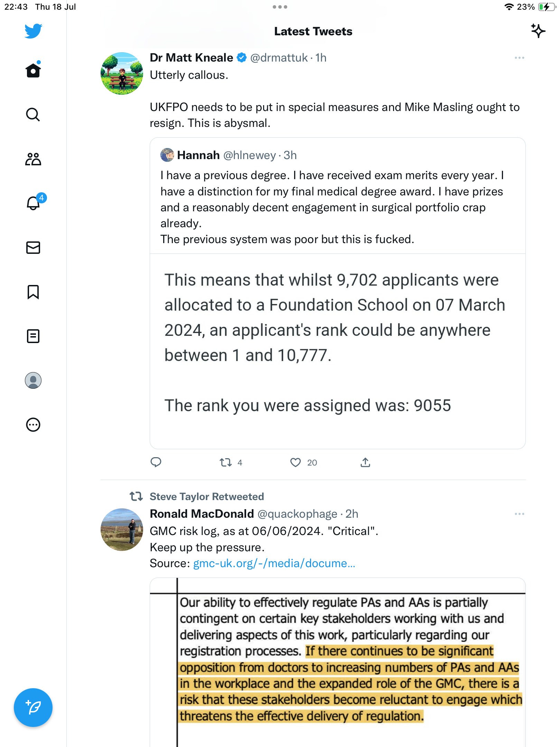Open the More circle menu in sidebar
560x747 pixels.
pos(33,425)
